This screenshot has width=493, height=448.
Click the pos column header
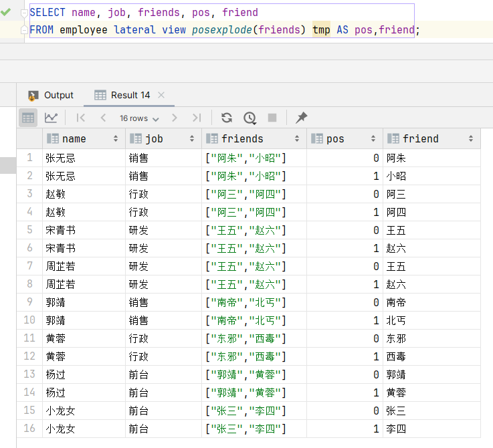point(344,138)
